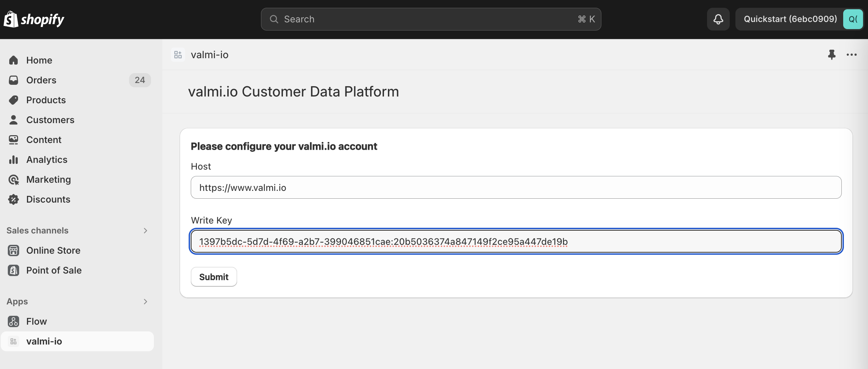Image resolution: width=868 pixels, height=369 pixels.
Task: Pin the valmi-io app
Action: (x=831, y=55)
